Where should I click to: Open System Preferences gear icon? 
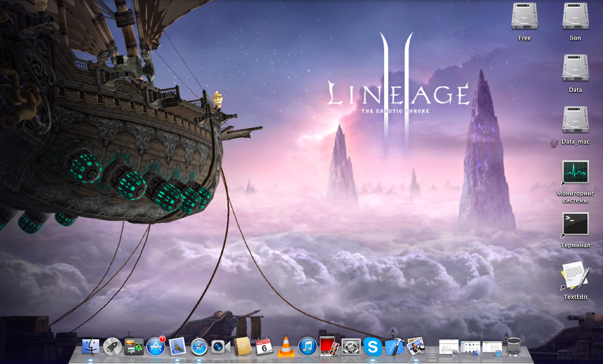click(351, 347)
